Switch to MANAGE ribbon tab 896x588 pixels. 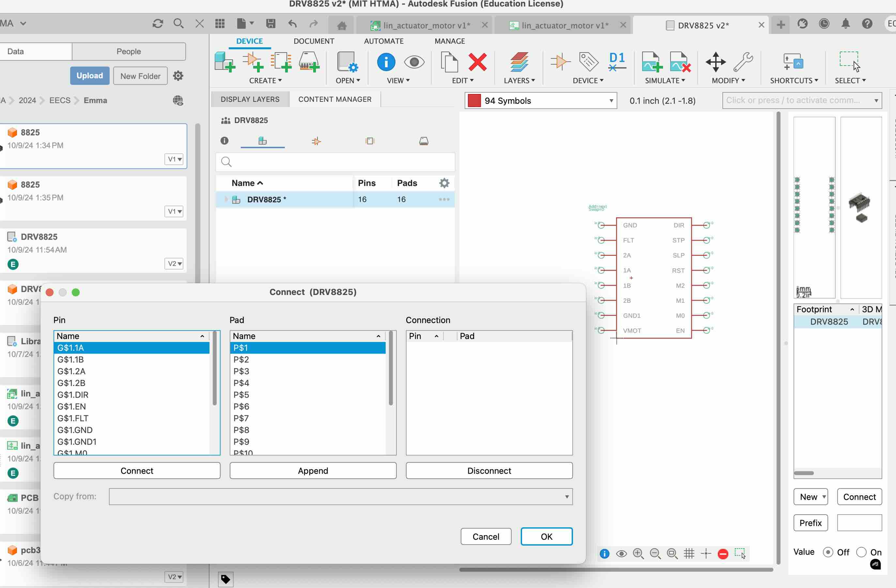point(450,41)
